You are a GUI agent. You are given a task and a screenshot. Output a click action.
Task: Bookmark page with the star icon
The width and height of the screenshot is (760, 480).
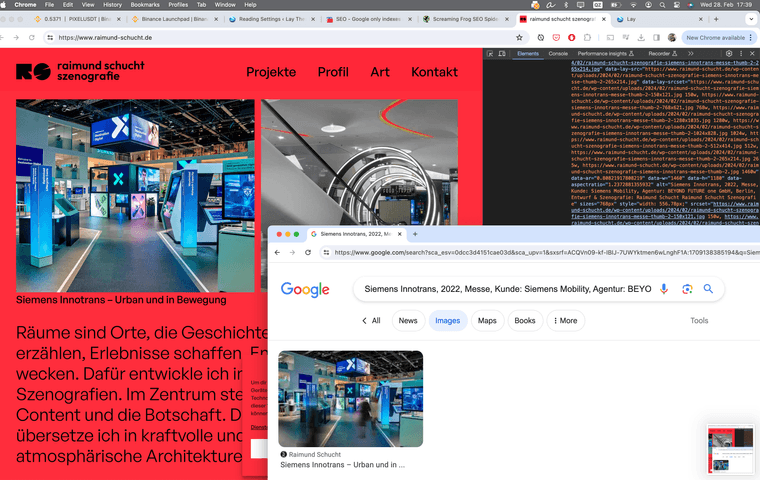pyautogui.click(x=518, y=37)
